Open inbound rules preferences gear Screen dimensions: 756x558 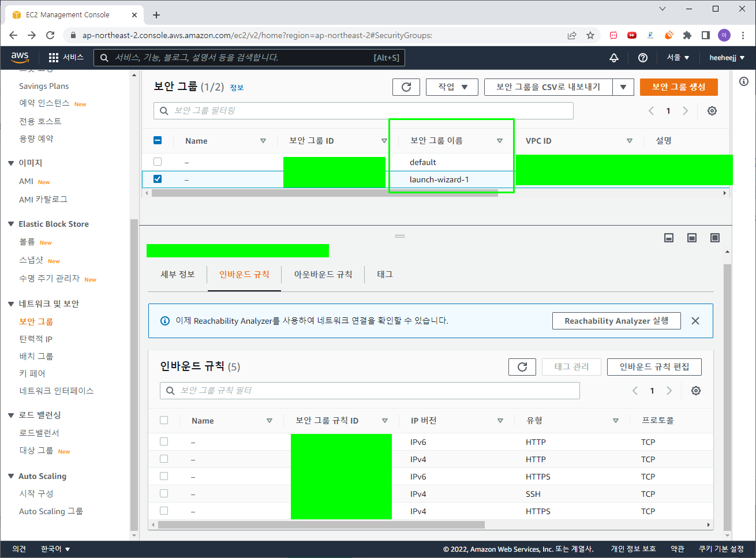pos(695,391)
